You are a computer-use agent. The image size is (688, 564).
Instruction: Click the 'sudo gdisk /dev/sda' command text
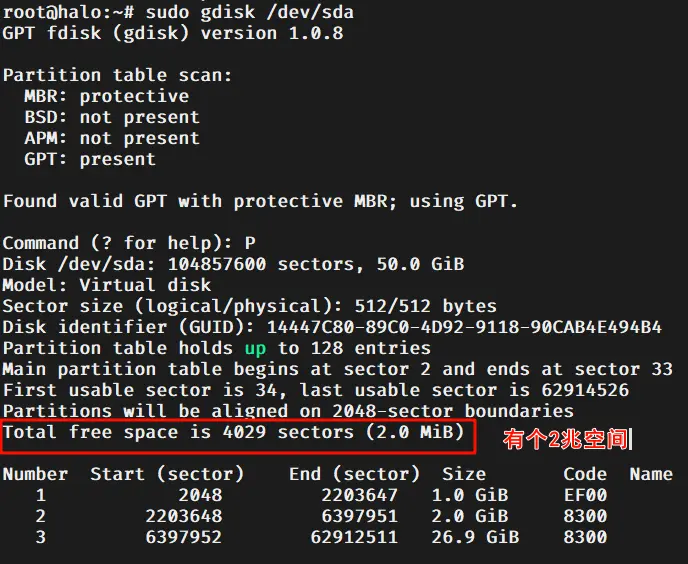point(250,12)
